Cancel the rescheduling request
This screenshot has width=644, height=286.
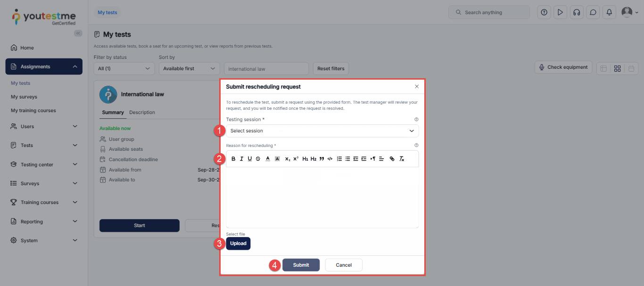point(344,265)
